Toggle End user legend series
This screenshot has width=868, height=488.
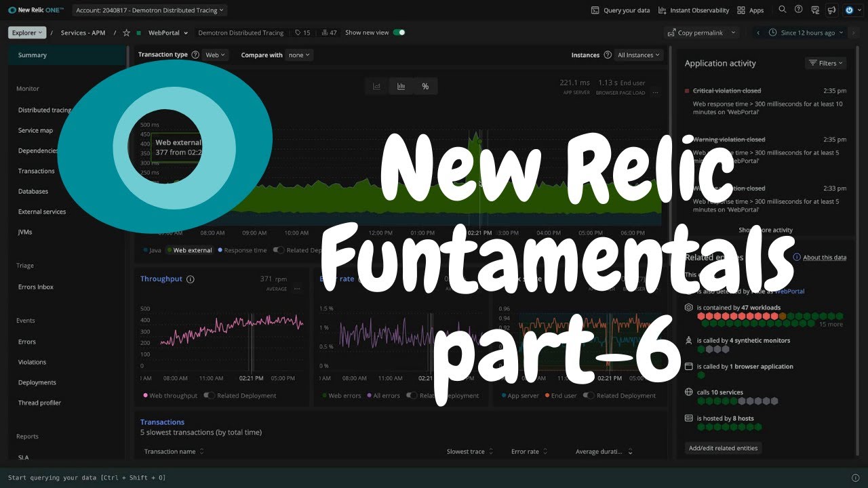(560, 396)
